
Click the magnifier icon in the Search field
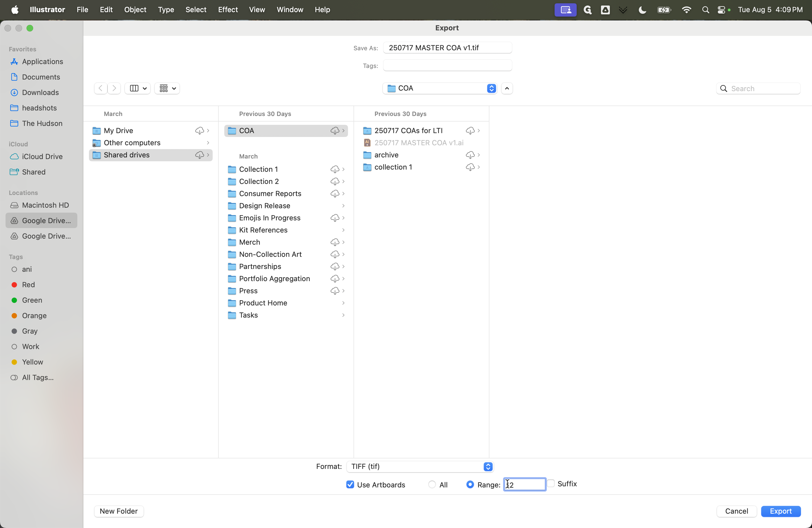point(723,89)
